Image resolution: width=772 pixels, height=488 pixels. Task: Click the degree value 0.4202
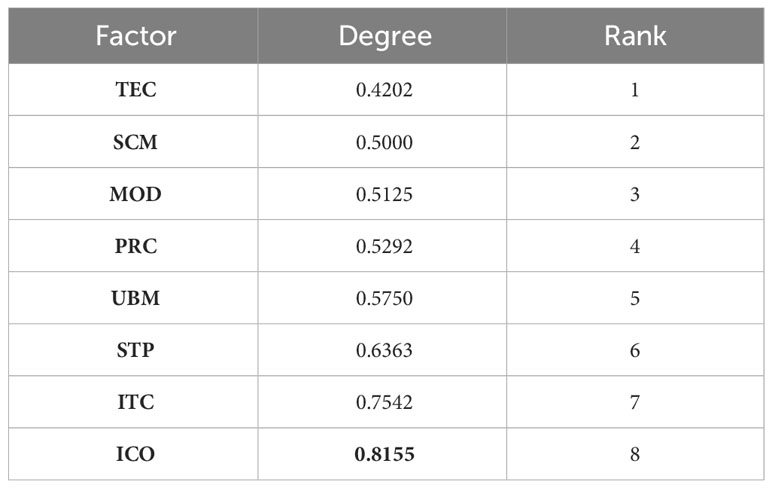384,90
